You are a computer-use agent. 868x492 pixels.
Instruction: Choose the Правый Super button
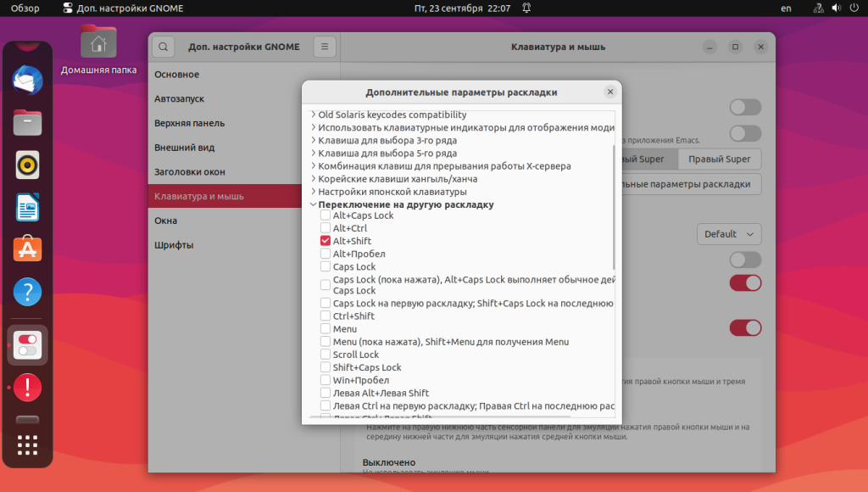pyautogui.click(x=719, y=159)
